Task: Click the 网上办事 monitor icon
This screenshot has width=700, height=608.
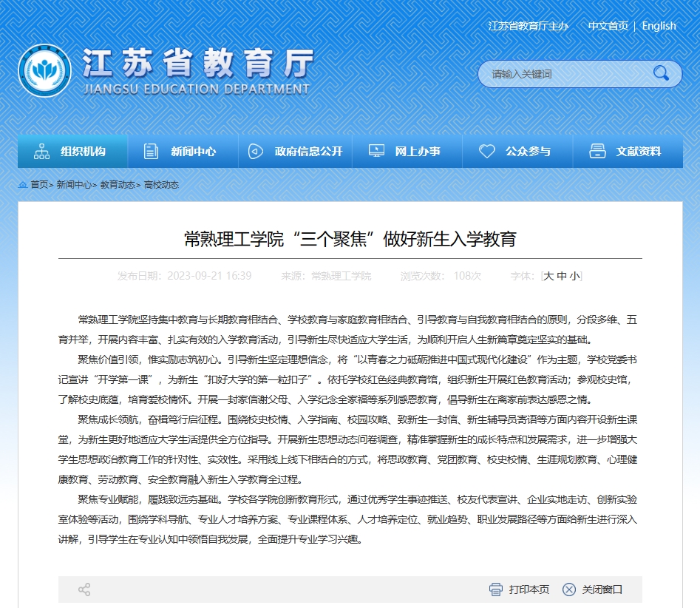Action: click(376, 151)
